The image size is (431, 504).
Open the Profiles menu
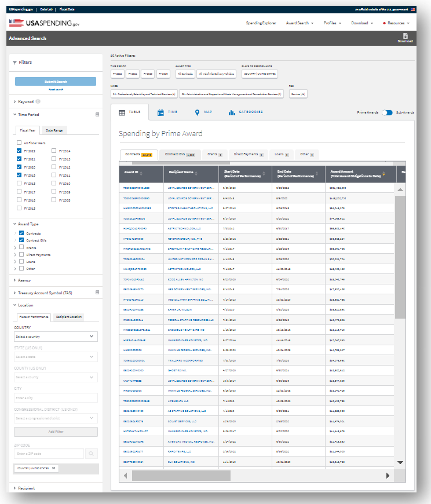click(333, 23)
